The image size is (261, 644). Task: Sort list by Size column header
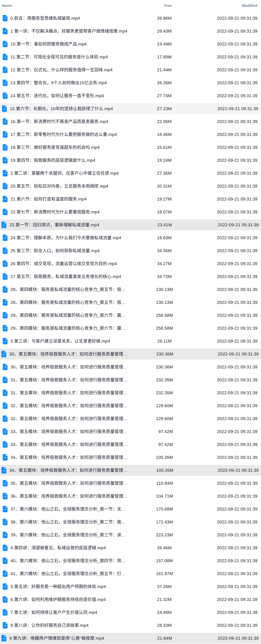tap(168, 6)
